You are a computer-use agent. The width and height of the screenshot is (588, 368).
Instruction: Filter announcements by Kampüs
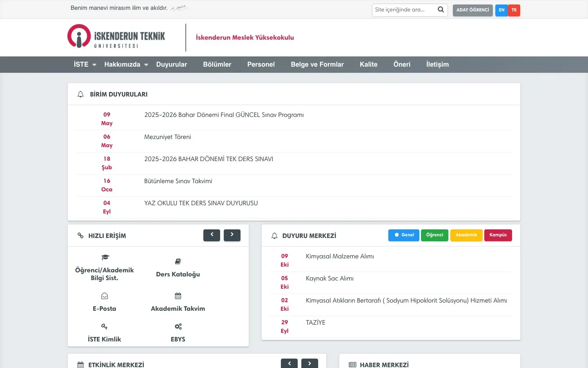point(498,235)
